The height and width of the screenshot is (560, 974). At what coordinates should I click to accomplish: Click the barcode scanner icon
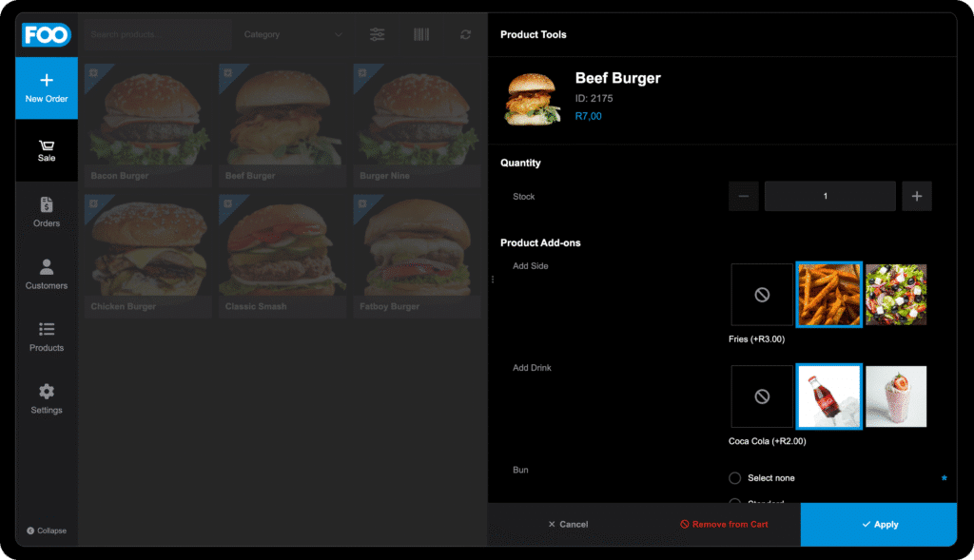click(x=420, y=35)
